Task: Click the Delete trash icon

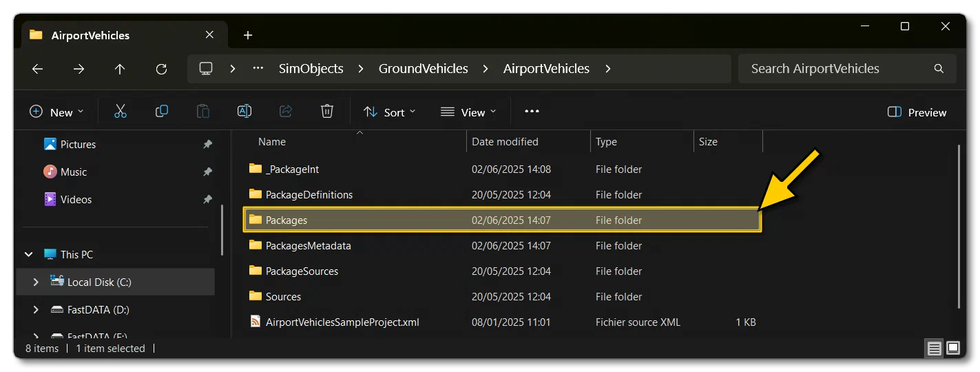Action: point(327,112)
